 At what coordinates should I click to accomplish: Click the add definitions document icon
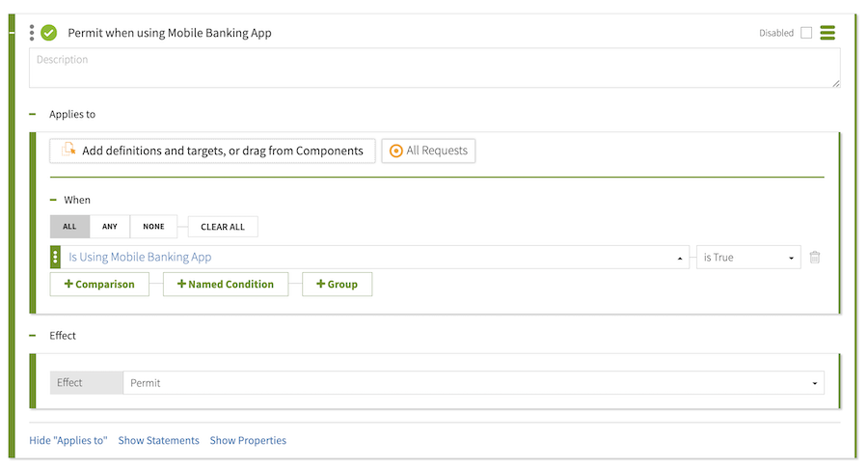(x=68, y=151)
